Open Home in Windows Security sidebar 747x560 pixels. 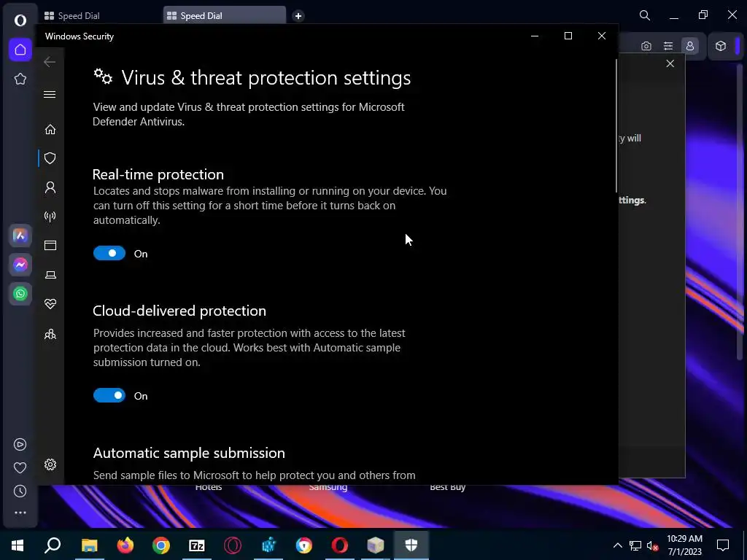[50, 130]
